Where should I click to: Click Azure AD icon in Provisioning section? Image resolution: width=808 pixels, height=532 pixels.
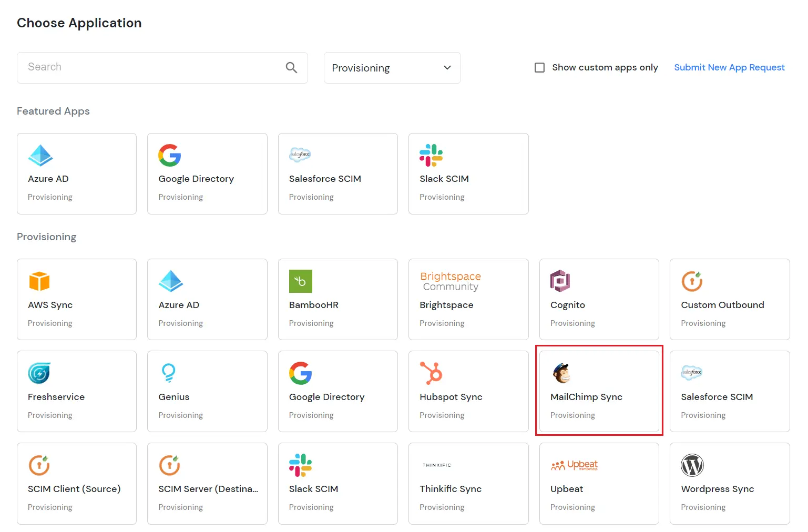pyautogui.click(x=171, y=281)
